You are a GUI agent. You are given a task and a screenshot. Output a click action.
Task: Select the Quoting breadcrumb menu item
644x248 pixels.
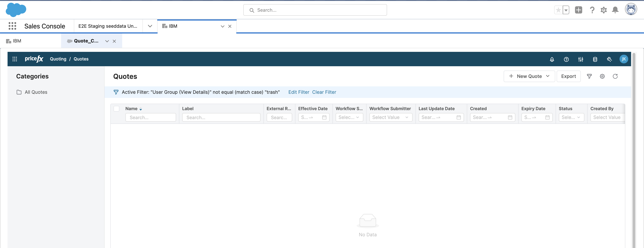point(58,59)
